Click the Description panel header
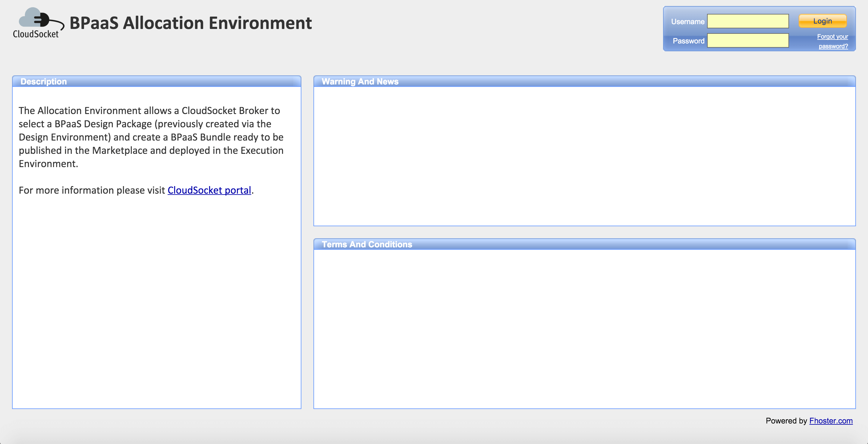 pyautogui.click(x=43, y=81)
